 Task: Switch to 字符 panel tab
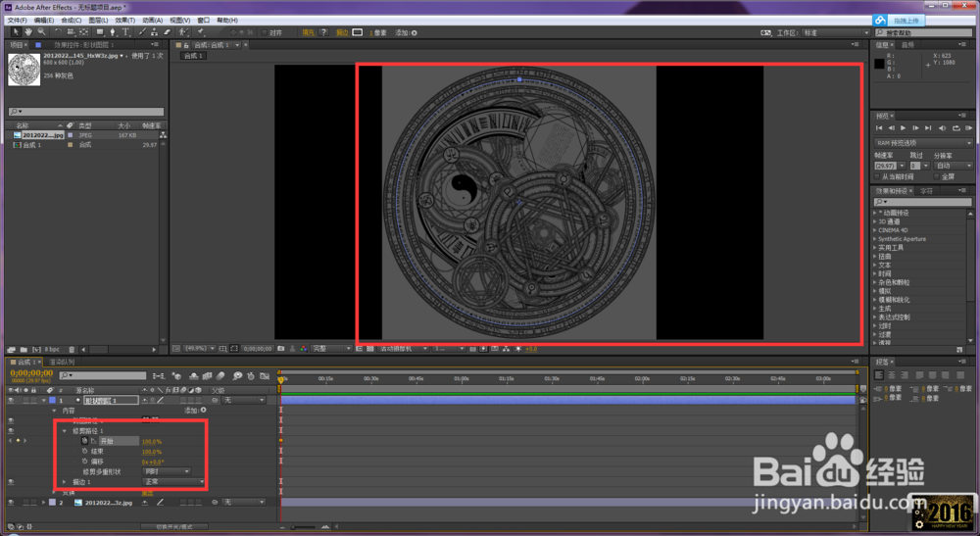(x=927, y=191)
